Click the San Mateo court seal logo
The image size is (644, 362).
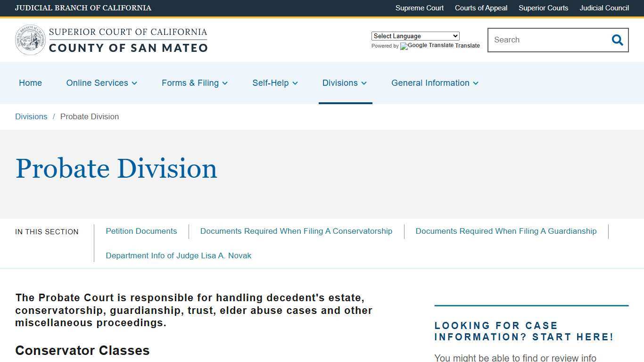click(30, 40)
